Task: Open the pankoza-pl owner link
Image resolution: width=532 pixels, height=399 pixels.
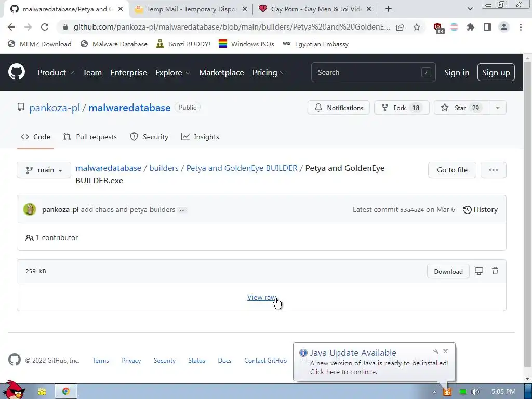Action: (54, 108)
